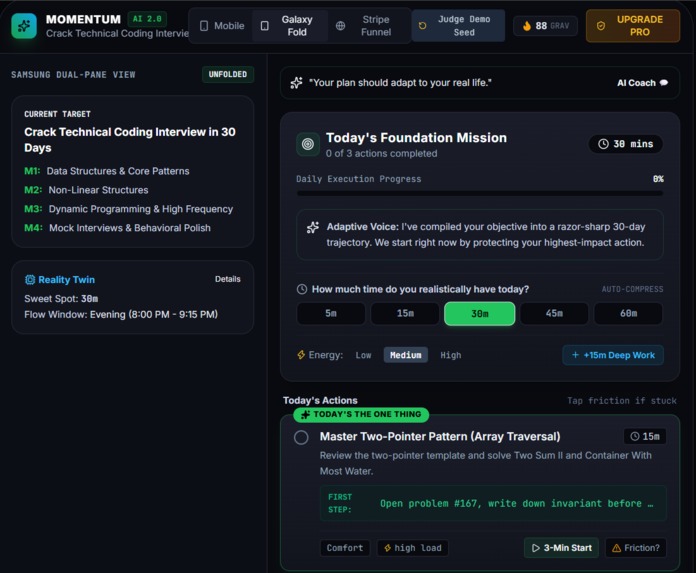The height and width of the screenshot is (573, 696).
Task: Click the clock icon in 30 mins badge
Action: coord(603,144)
